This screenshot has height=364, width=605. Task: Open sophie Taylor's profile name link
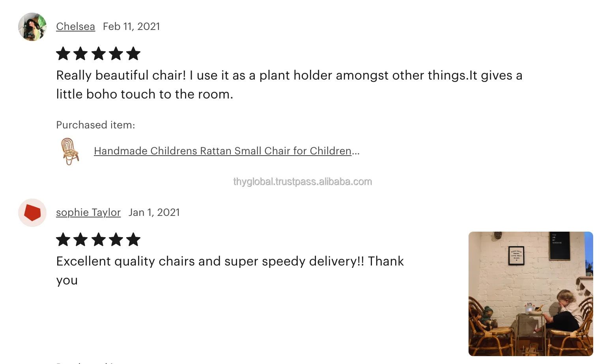click(x=88, y=212)
